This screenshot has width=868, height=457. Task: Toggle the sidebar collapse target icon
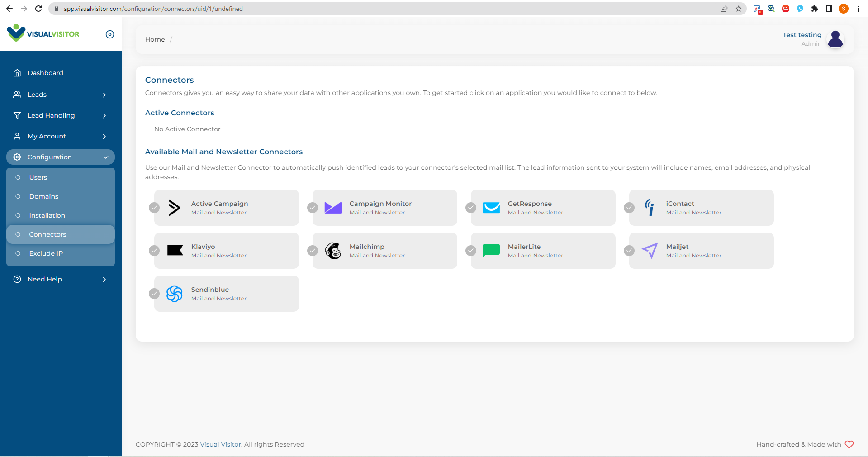(110, 34)
